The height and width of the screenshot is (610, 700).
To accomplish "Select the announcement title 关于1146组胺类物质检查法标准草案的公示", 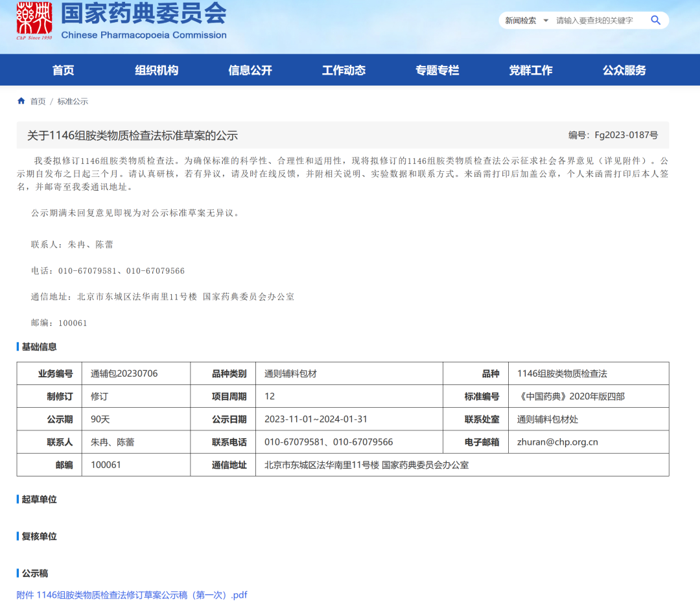I will (x=133, y=135).
